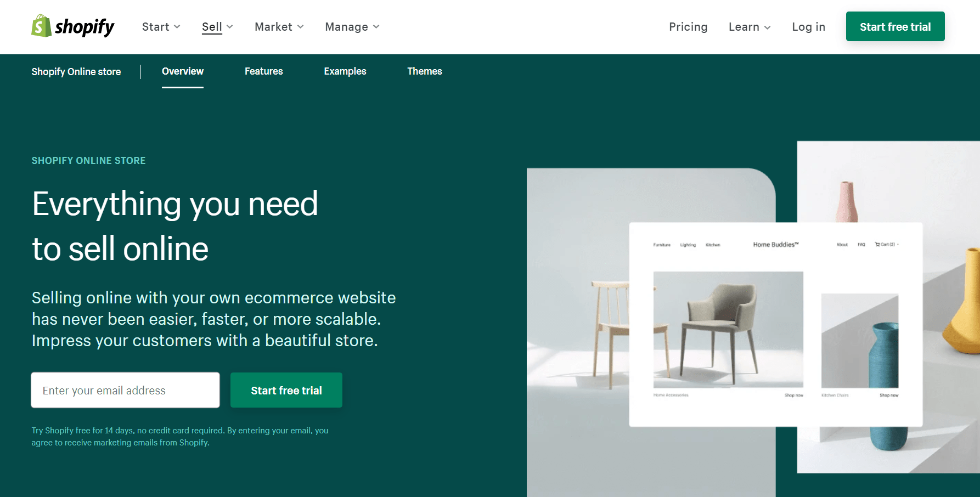
Task: Click the blue vase product thumbnail
Action: tap(860, 341)
